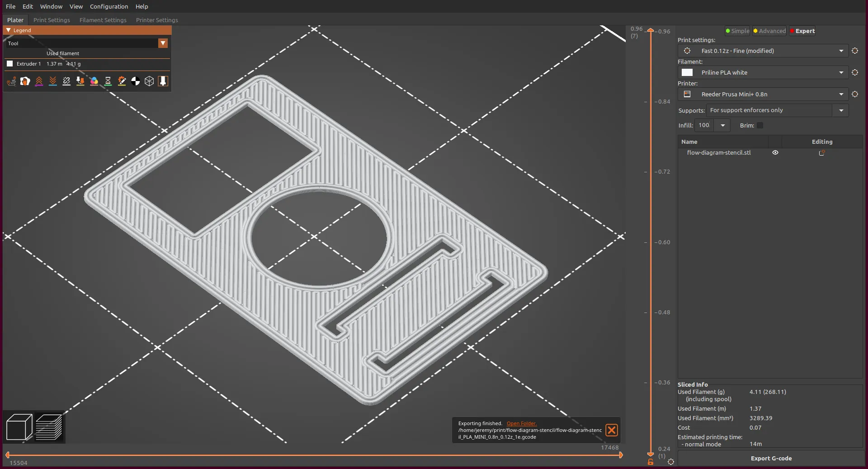
Task: Expand the Supports dropdown
Action: pos(841,110)
